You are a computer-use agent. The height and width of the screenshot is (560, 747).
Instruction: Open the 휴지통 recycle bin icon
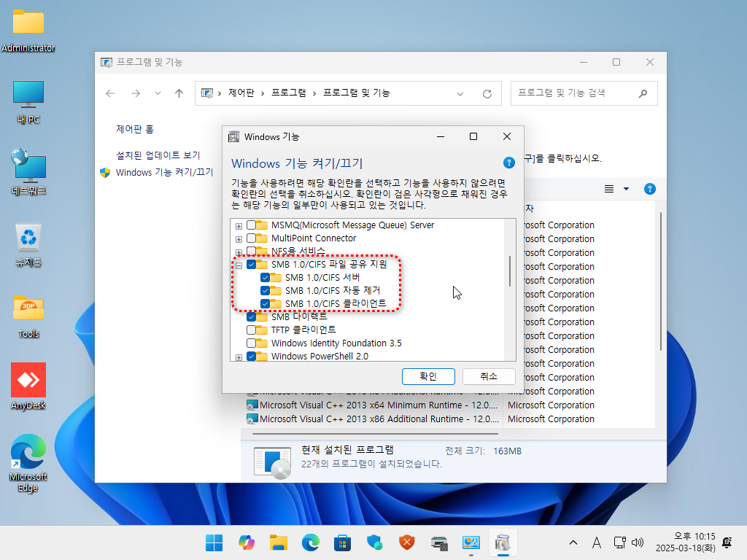[28, 245]
